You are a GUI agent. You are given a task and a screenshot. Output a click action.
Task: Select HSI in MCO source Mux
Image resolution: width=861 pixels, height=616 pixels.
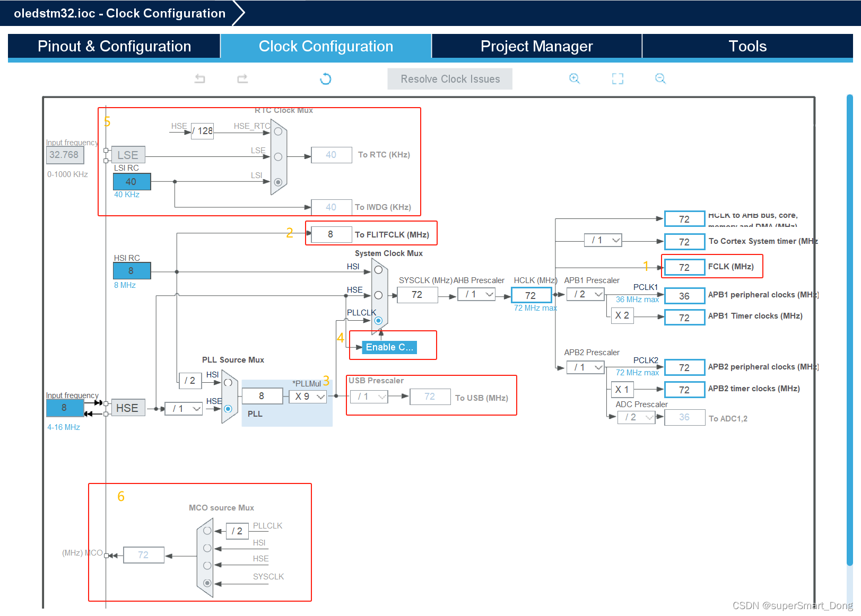coord(207,548)
